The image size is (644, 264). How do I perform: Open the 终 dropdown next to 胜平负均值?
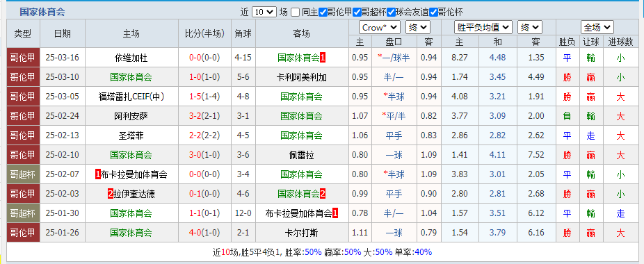pyautogui.click(x=530, y=28)
